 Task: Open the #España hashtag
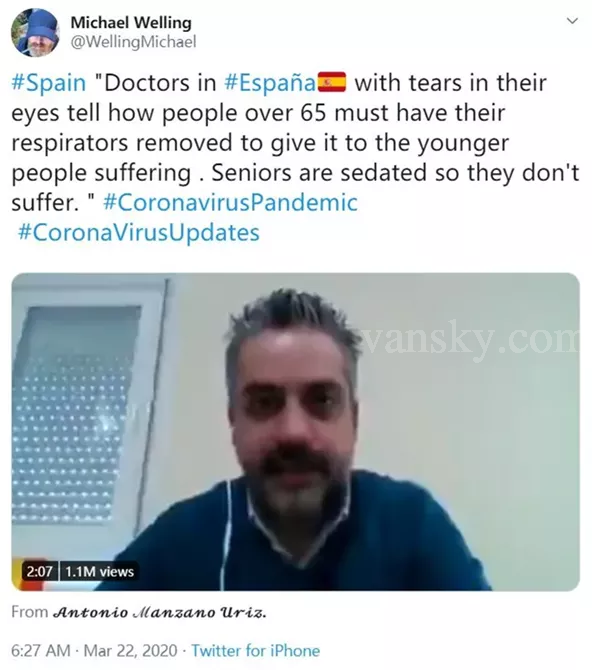click(270, 83)
